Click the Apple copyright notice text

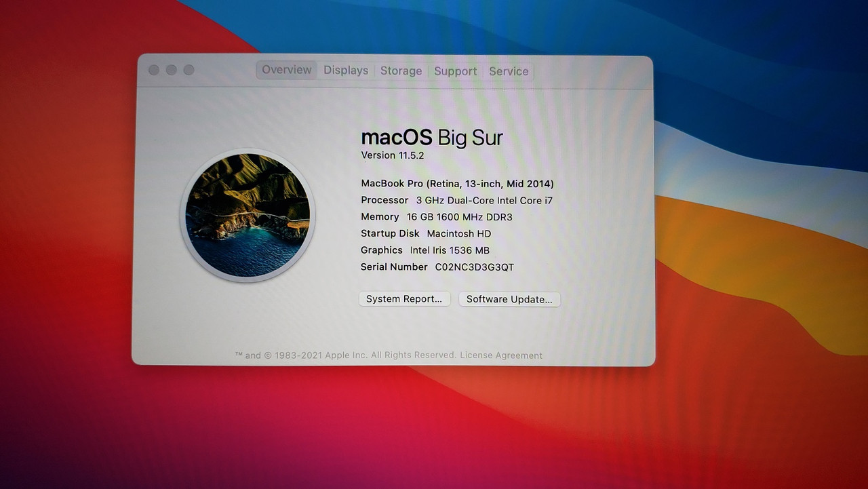(x=345, y=355)
